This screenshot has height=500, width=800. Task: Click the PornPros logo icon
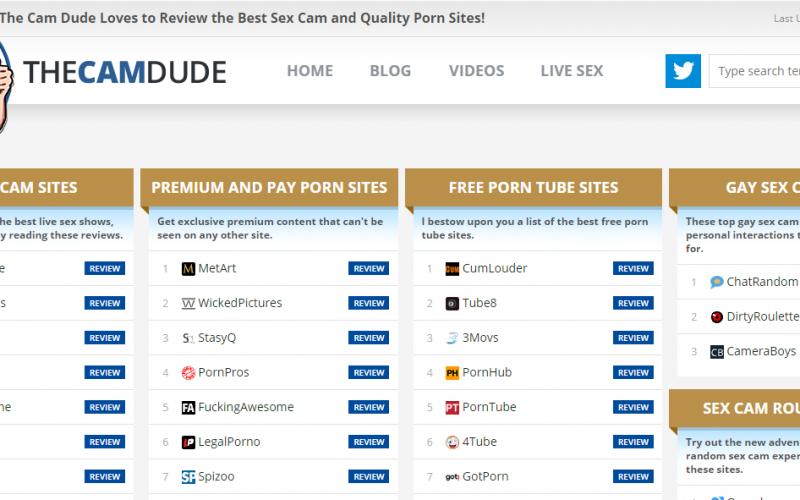[188, 373]
